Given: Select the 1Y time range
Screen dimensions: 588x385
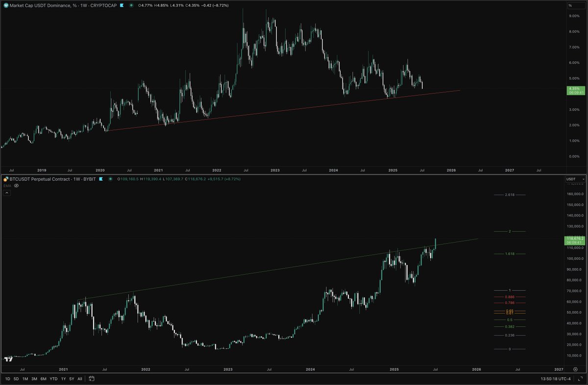Looking at the screenshot, I should click(63, 379).
